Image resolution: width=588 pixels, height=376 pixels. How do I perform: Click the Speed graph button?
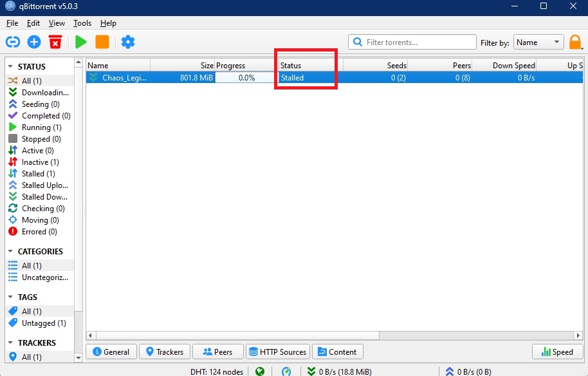click(558, 352)
